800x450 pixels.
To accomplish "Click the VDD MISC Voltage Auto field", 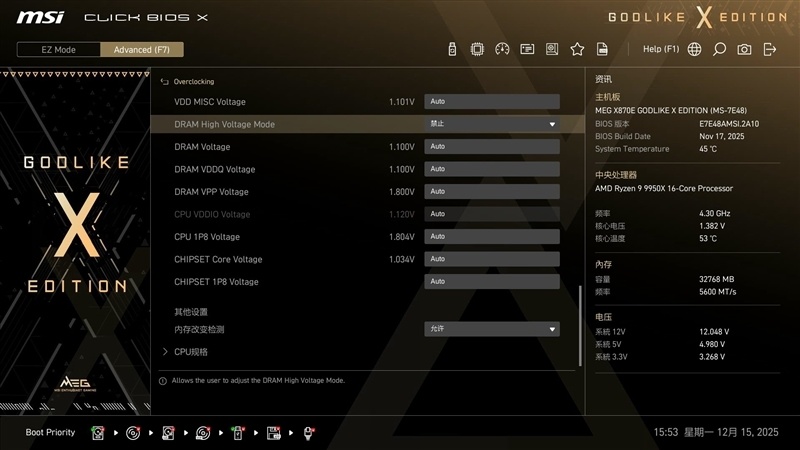I will point(492,102).
